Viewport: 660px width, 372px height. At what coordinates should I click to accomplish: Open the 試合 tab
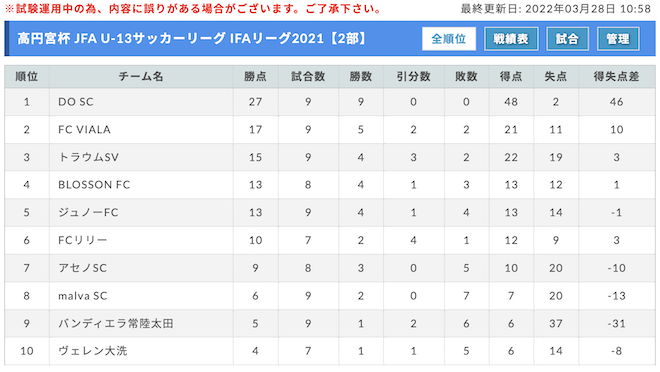coord(567,39)
